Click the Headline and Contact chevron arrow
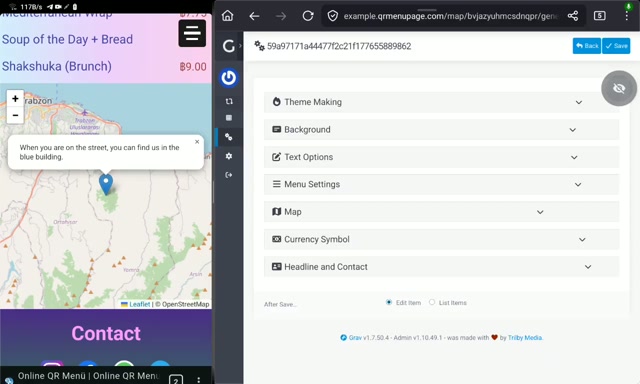 pyautogui.click(x=588, y=267)
